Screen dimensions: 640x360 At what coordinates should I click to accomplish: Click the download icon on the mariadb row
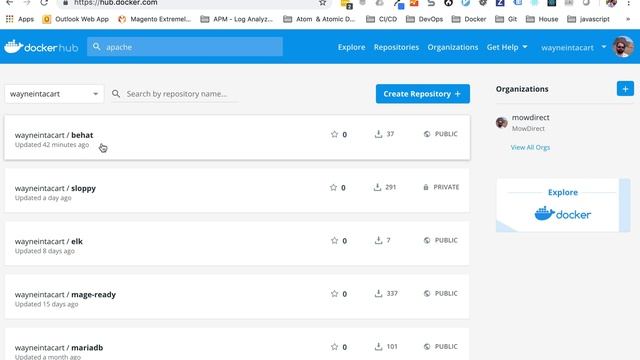[378, 346]
